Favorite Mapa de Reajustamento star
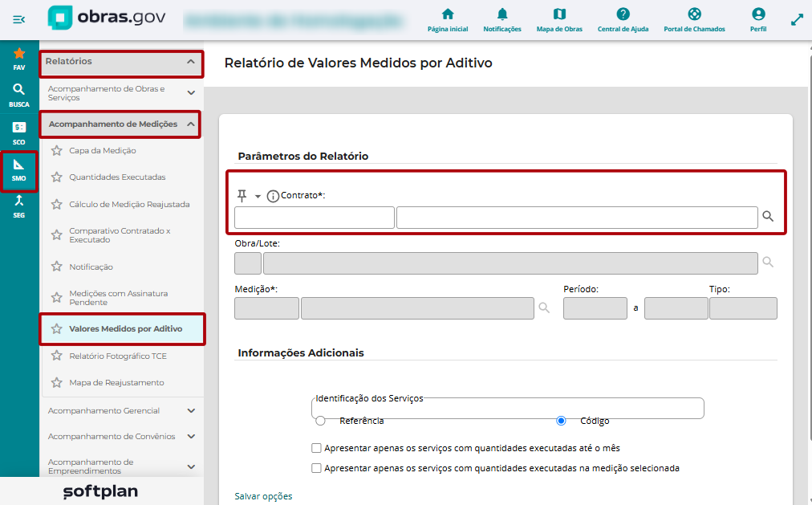This screenshot has width=812, height=505. point(57,383)
